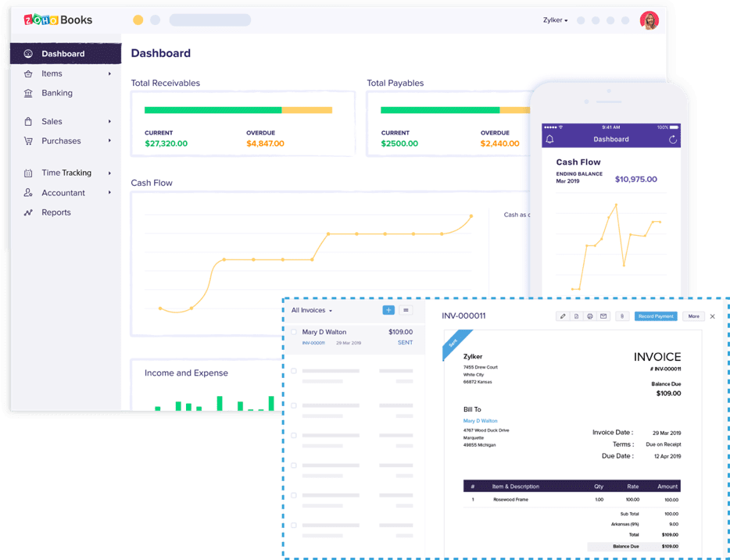
Task: Click the SENT status on Mary D Walton row
Action: coord(405,343)
